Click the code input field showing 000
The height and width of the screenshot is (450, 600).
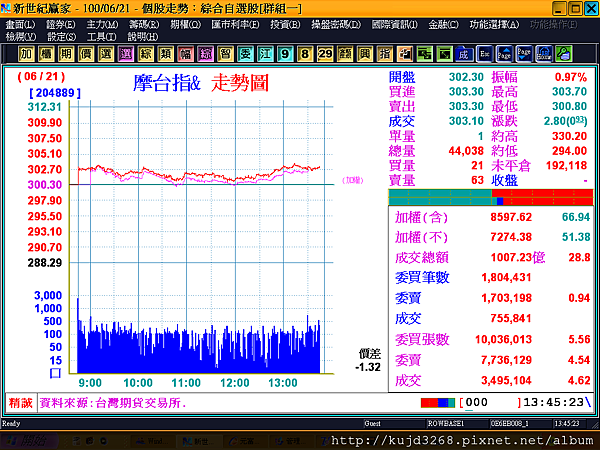[491, 403]
